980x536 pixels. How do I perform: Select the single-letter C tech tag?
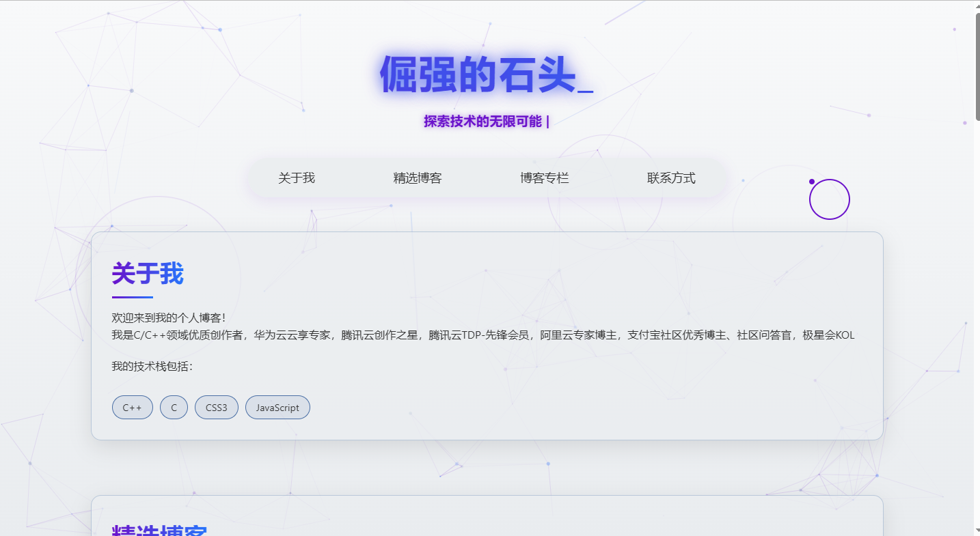174,408
